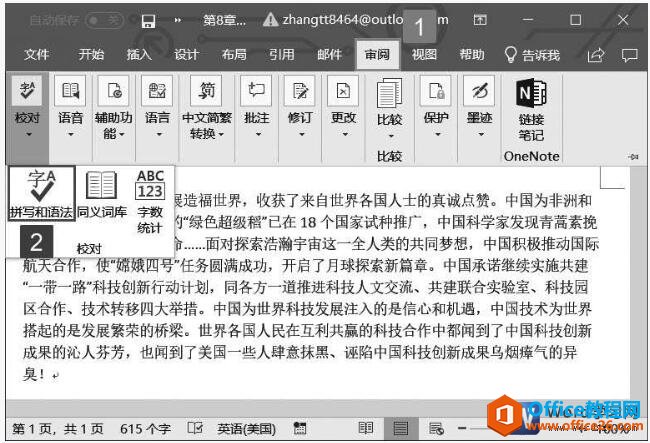The image size is (650, 443).
Task: Switch to Print Layout view icon
Action: (400, 428)
